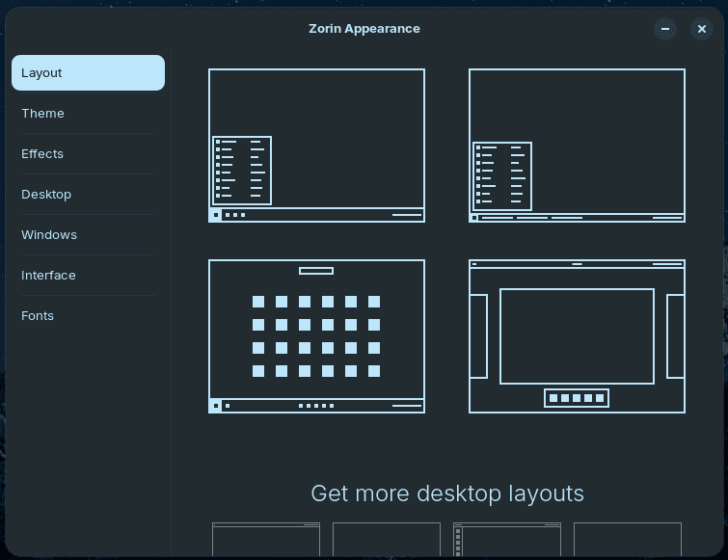
Task: Show the Fonts settings
Action: click(88, 315)
